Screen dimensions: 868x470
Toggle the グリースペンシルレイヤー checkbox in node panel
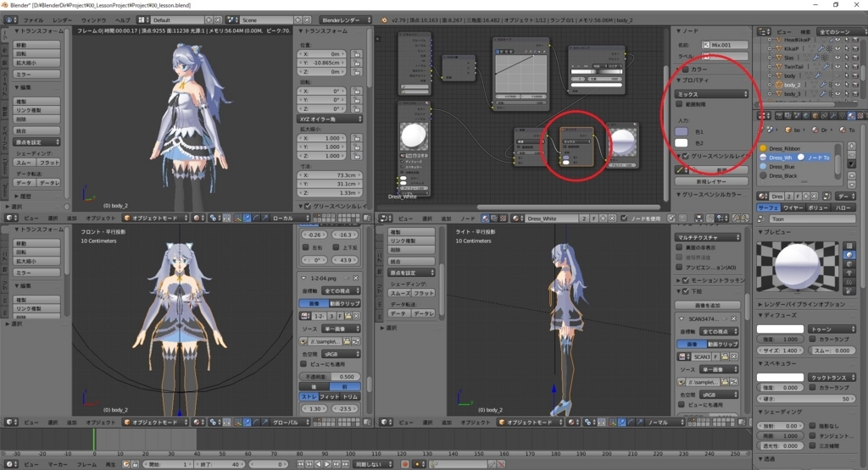pyautogui.click(x=685, y=156)
